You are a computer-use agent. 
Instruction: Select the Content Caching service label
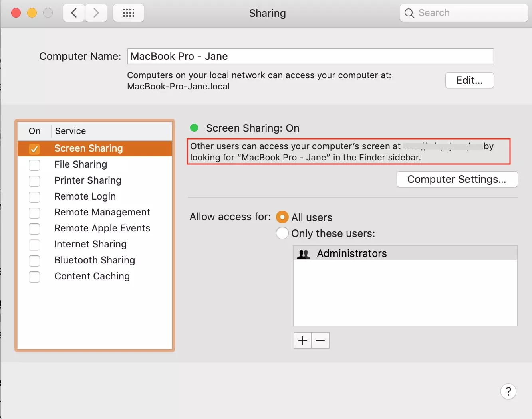tap(92, 276)
